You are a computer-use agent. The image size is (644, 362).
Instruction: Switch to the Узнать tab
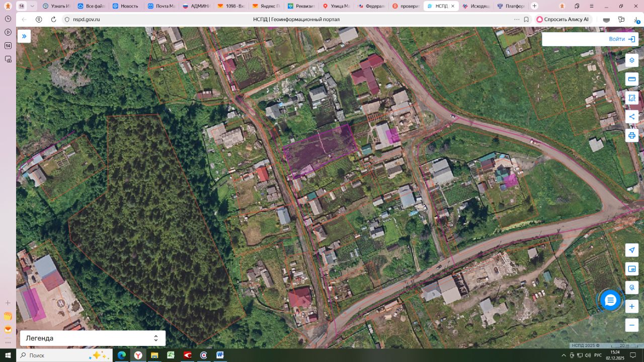click(56, 6)
